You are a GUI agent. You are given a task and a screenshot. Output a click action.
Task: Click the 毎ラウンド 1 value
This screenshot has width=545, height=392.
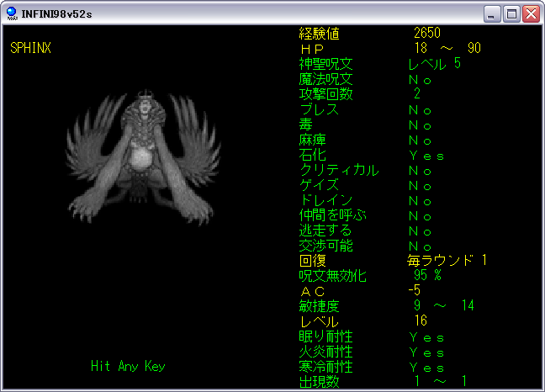tap(447, 260)
